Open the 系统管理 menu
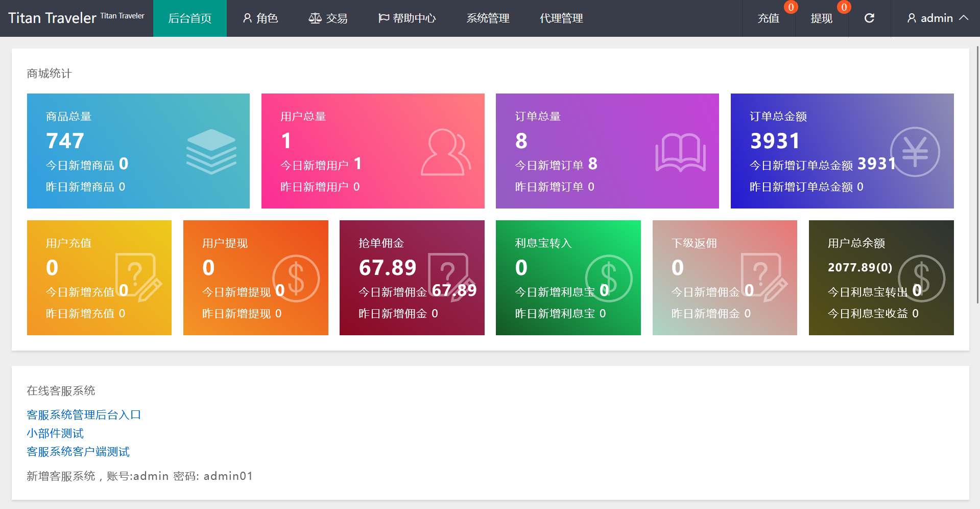 [488, 18]
